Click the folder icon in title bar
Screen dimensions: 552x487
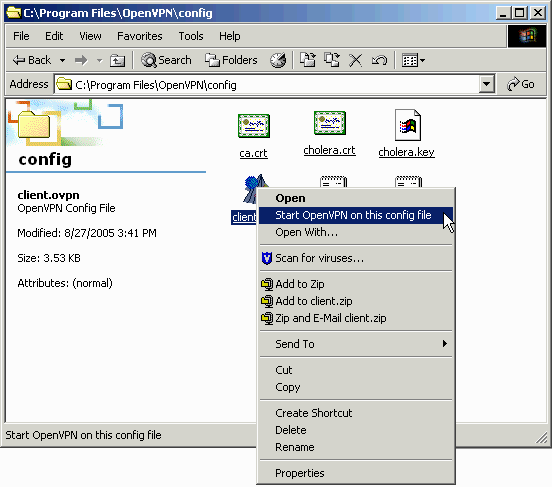pos(13,13)
